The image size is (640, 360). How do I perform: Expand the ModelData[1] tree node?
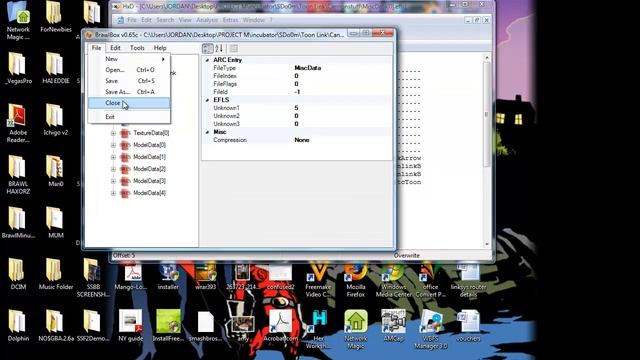point(113,157)
